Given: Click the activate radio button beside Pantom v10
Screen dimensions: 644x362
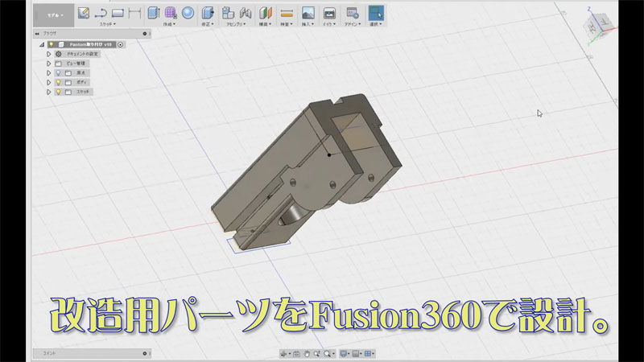Looking at the screenshot, I should 120,44.
